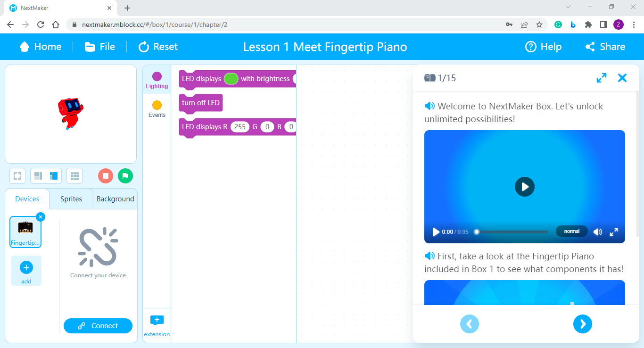The image size is (644, 348).
Task: Click the green color swatch in LED block
Action: [x=231, y=79]
